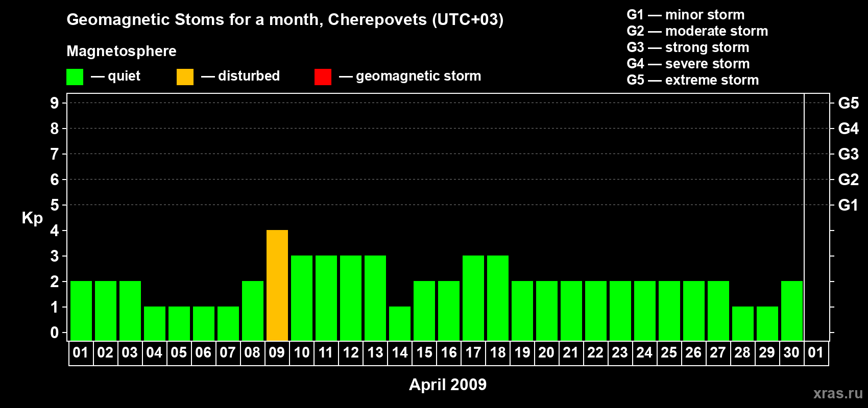Screen dimensions: 868x408
Task: Click the G5 label on right axis
Action: (x=848, y=103)
